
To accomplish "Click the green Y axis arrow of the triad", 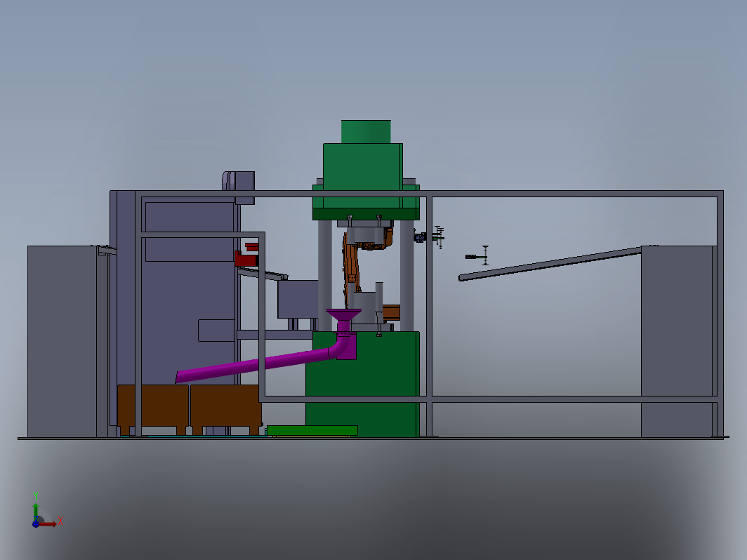I will click(36, 512).
